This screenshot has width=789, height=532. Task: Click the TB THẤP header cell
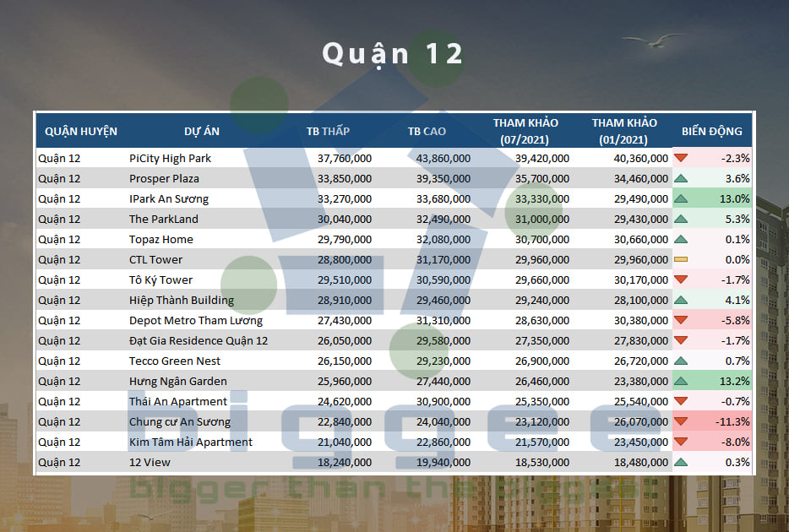point(329,131)
